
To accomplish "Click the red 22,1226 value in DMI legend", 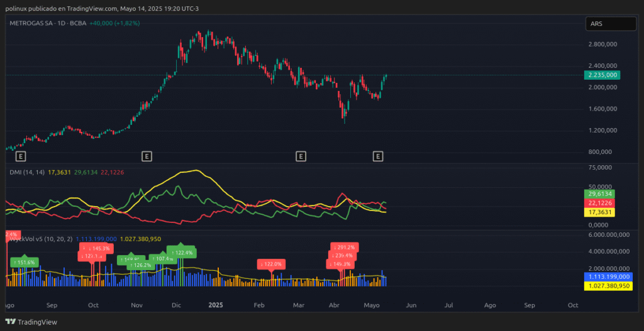I will (112, 172).
